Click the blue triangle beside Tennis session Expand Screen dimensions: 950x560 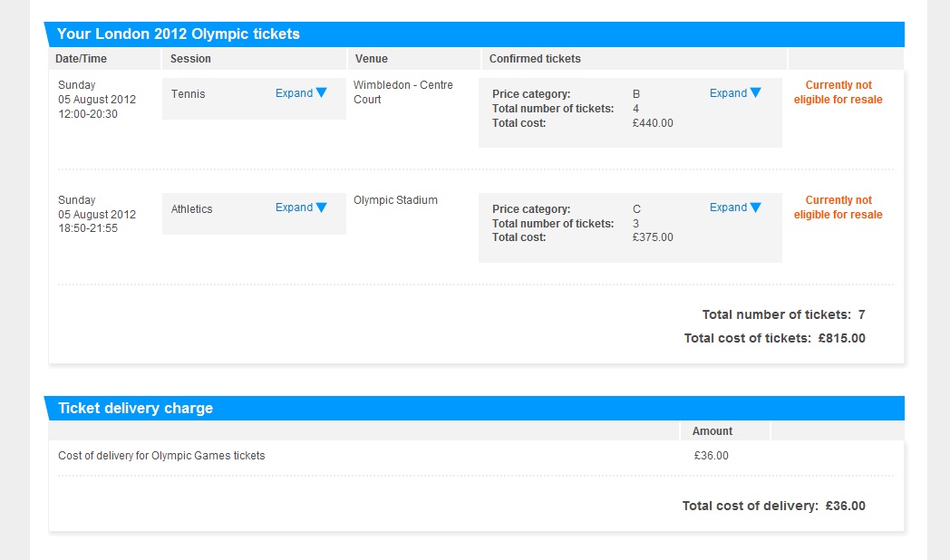click(x=321, y=93)
